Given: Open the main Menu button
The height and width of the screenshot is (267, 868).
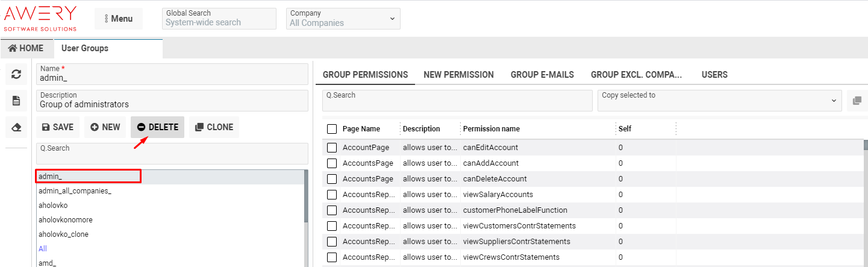Looking at the screenshot, I should tap(119, 19).
